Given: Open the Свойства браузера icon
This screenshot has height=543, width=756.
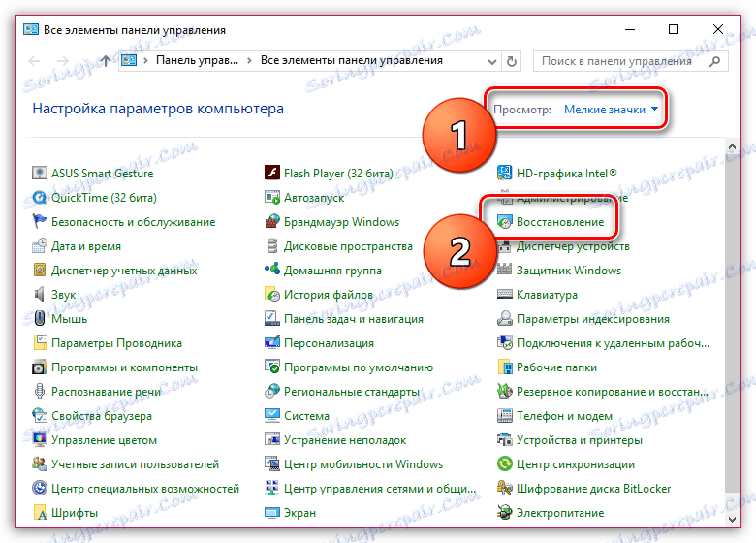Looking at the screenshot, I should pos(39,415).
